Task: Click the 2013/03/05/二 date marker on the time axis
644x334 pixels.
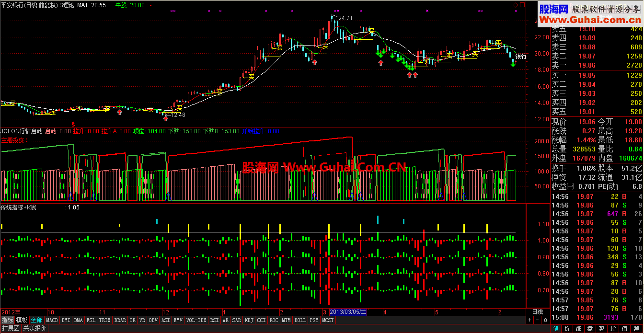Action: pos(348,312)
